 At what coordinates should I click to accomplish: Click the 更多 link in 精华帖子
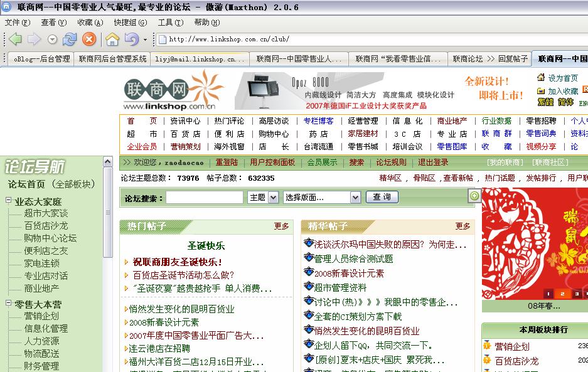(x=462, y=226)
